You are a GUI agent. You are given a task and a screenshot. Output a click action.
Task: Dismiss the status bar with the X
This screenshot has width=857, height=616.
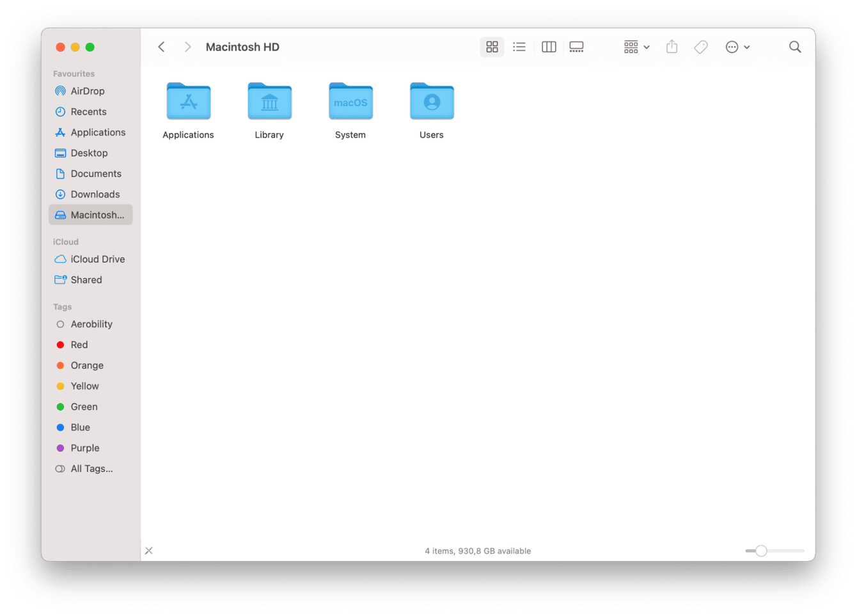(149, 550)
